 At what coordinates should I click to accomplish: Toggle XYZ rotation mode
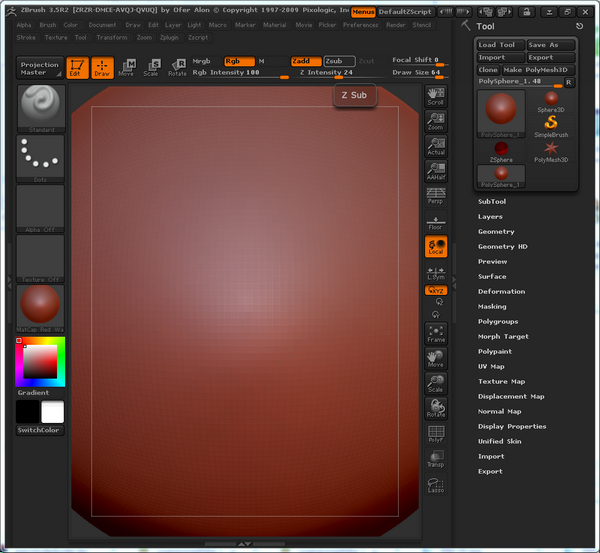point(436,290)
